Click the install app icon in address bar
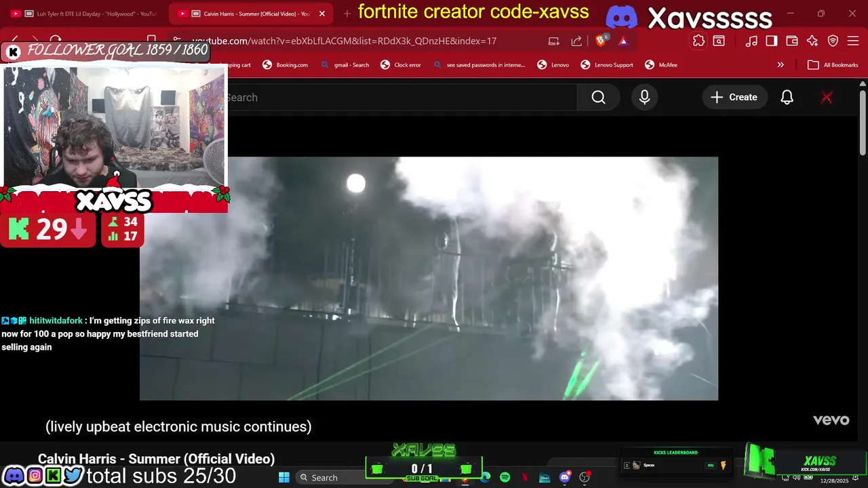Screen dimensions: 868x488 coord(554,41)
